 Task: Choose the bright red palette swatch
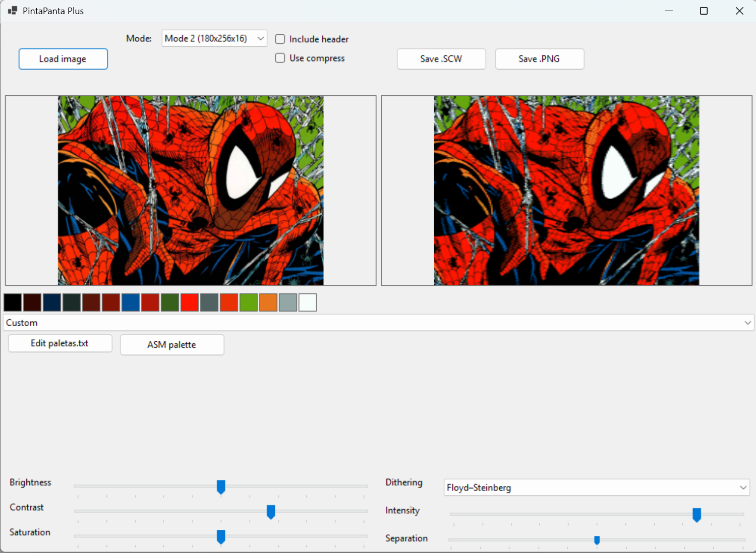coord(190,302)
